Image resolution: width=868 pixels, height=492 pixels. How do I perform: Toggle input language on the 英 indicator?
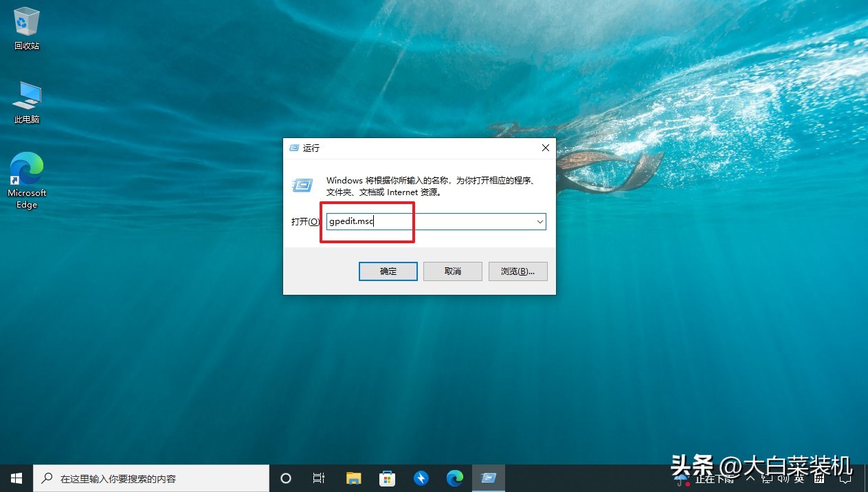click(801, 479)
